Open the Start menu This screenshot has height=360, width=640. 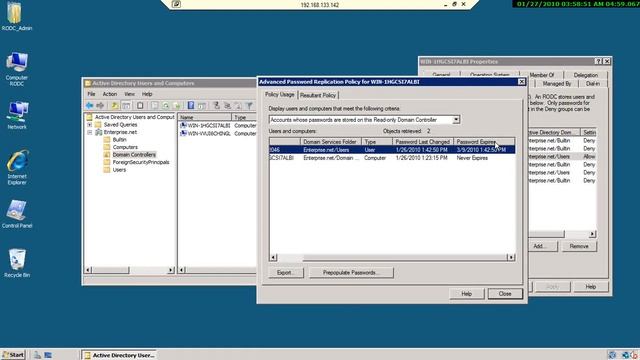coord(13,355)
